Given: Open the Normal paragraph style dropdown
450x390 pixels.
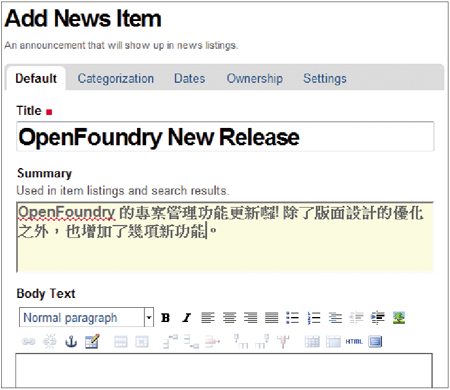Looking at the screenshot, I should point(86,317).
